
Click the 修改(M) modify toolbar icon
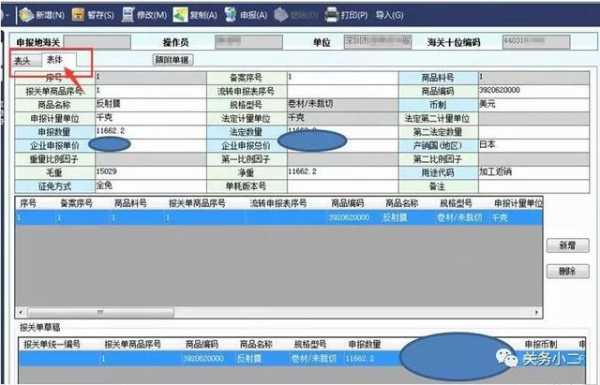click(128, 15)
